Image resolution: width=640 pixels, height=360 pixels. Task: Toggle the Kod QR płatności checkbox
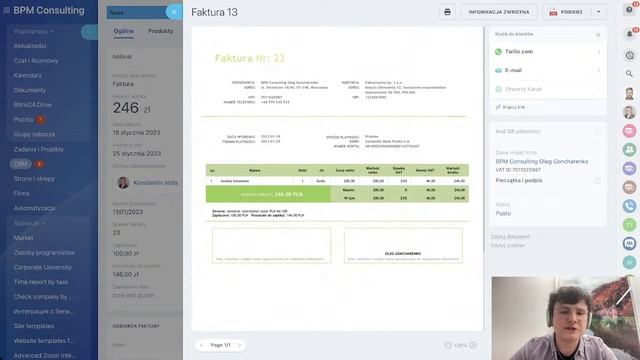click(x=598, y=131)
